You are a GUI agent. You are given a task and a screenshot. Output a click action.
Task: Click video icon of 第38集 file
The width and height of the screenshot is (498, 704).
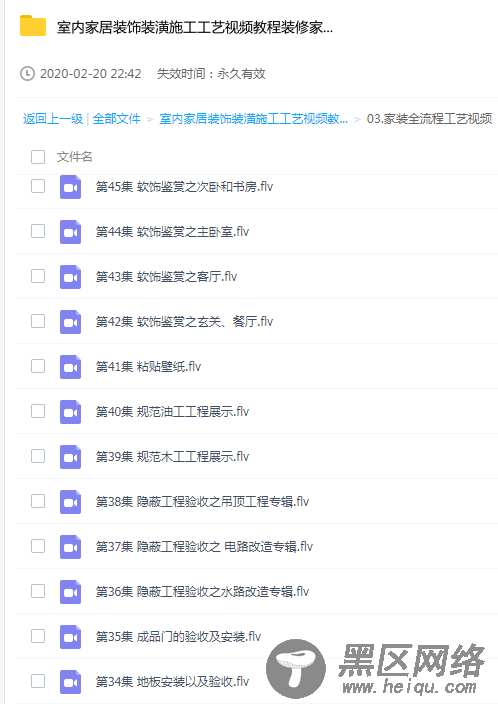coord(71,502)
